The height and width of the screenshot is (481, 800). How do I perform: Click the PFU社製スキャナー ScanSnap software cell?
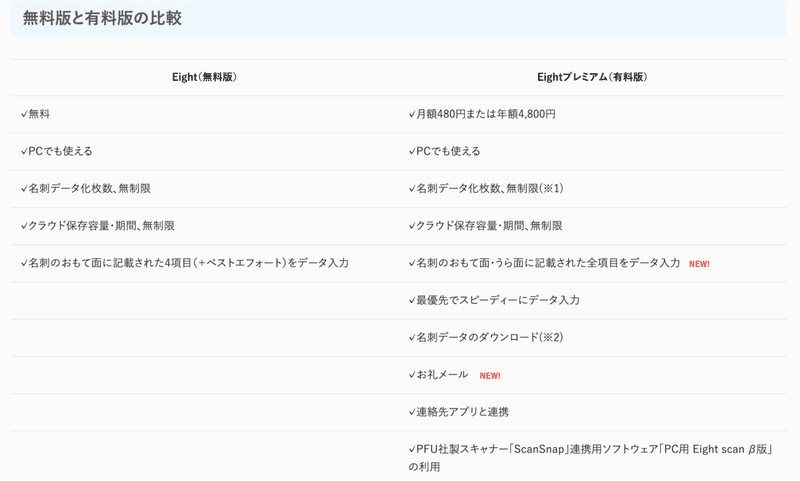[x=591, y=458]
